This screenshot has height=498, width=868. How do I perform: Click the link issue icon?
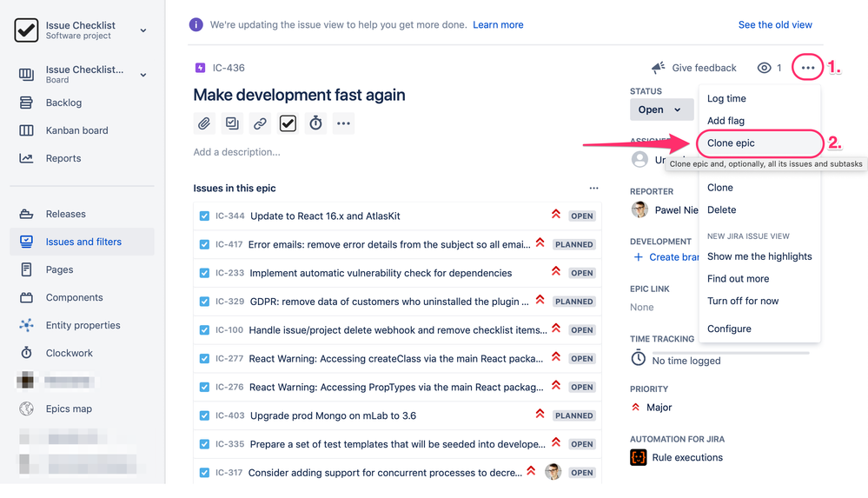pyautogui.click(x=260, y=123)
